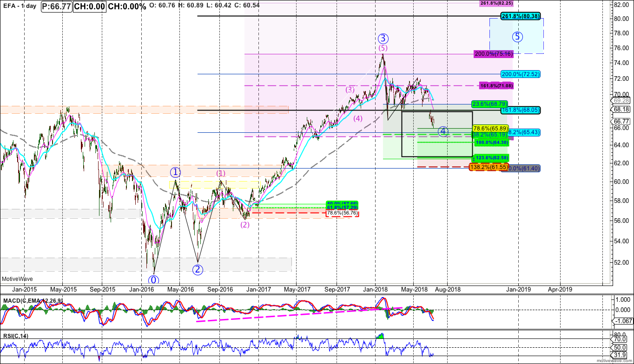The height and width of the screenshot is (364, 634).
Task: Select the magenta (3) subwave label
Action: tap(350, 90)
